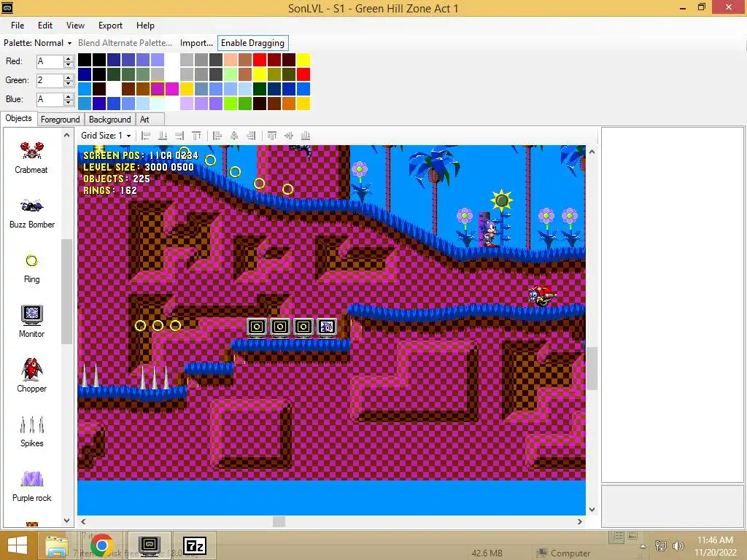Select the lime green palette swatch
Image resolution: width=747 pixels, height=560 pixels.
[231, 104]
